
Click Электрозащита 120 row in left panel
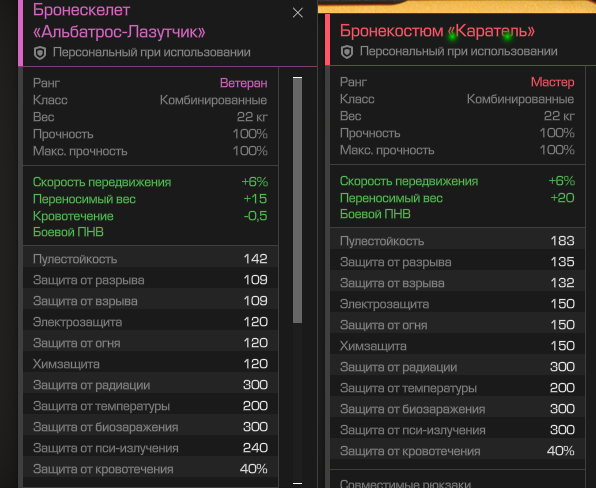pyautogui.click(x=151, y=322)
